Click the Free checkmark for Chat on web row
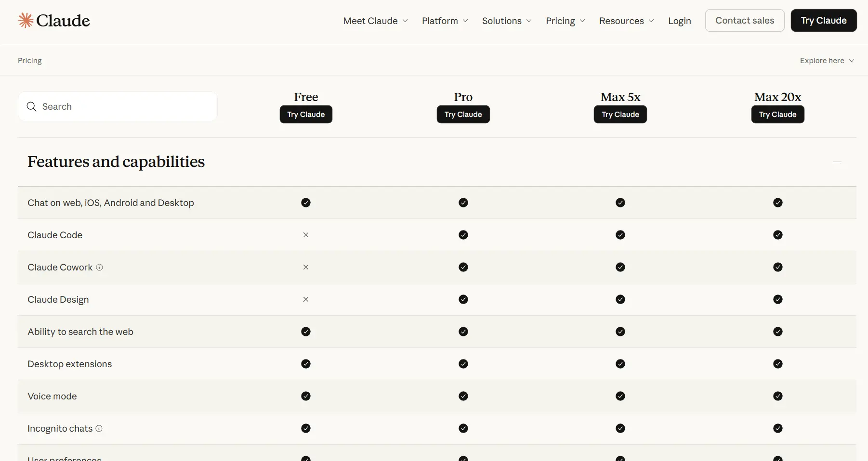 click(306, 203)
